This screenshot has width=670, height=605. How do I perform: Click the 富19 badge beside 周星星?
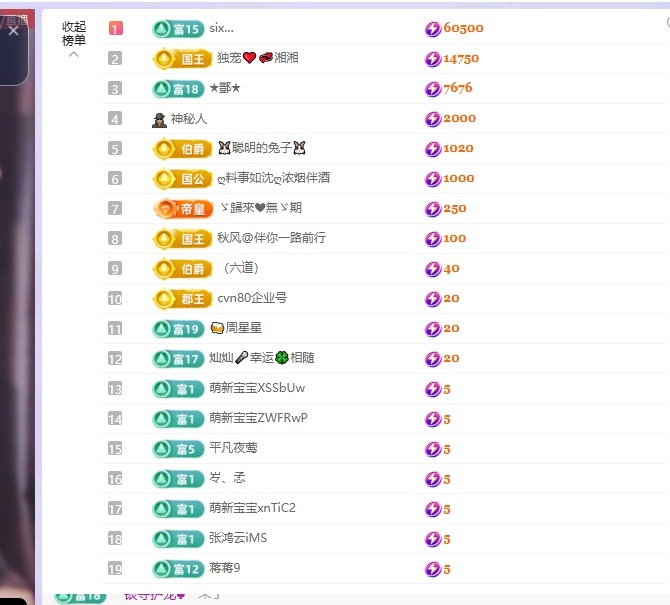click(x=178, y=329)
